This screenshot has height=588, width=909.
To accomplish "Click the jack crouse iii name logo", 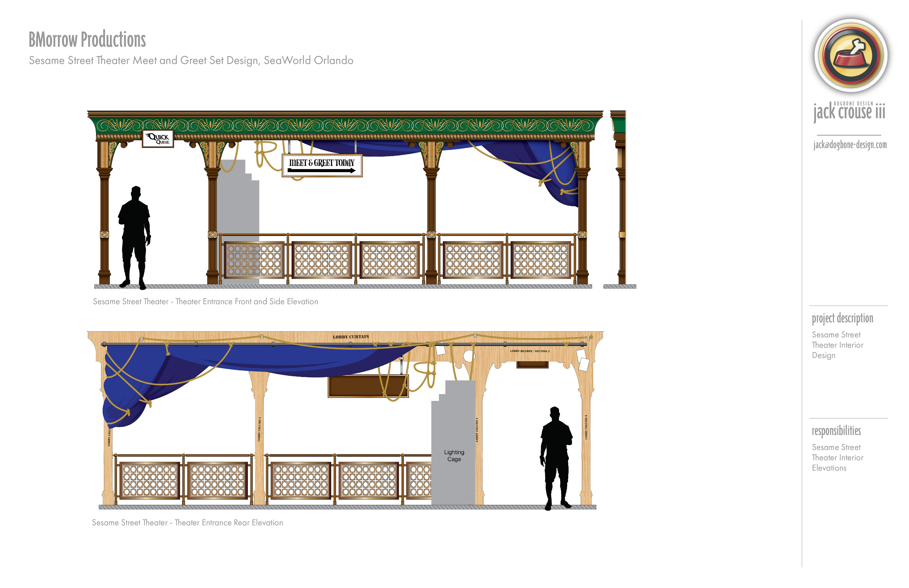I will [x=849, y=112].
